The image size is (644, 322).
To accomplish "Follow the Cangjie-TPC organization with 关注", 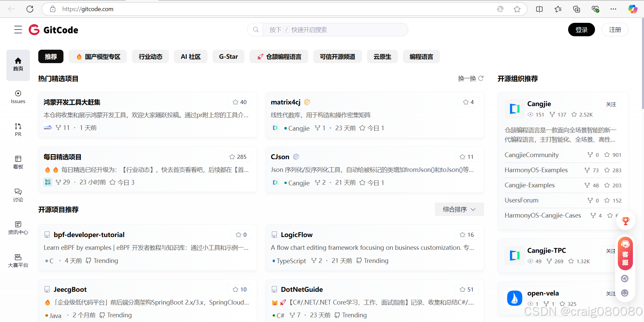I will (x=610, y=251).
